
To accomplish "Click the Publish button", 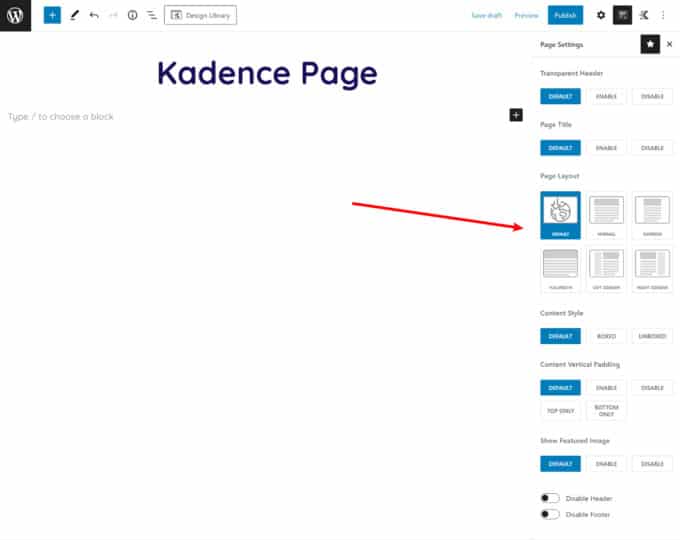I will pyautogui.click(x=565, y=15).
